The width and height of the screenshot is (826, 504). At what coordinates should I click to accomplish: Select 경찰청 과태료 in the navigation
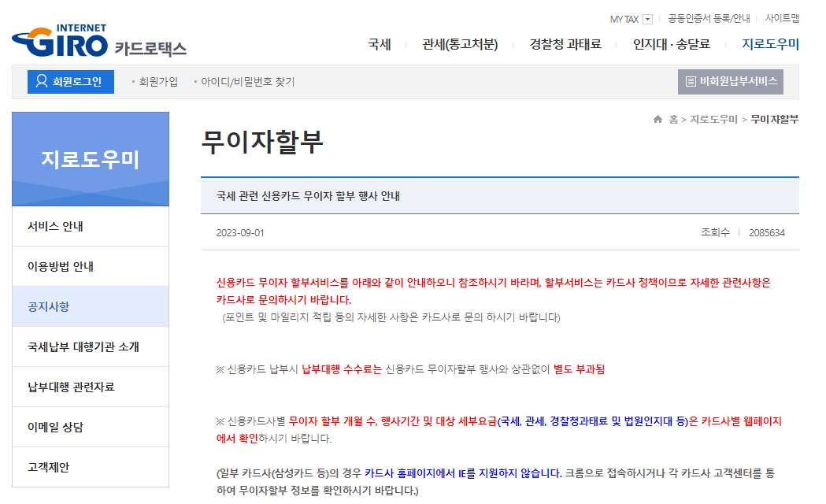coord(565,45)
